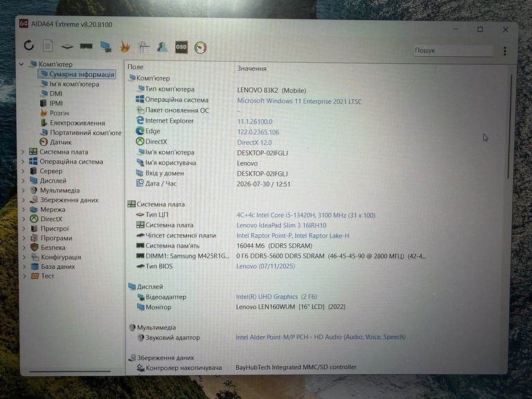Minimize the AIDA64 window
Screen dimensions: 532x399
(456, 30)
